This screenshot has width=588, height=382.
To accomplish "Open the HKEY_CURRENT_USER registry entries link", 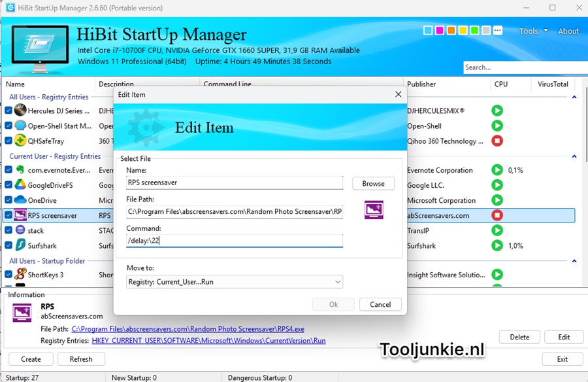I will (208, 341).
